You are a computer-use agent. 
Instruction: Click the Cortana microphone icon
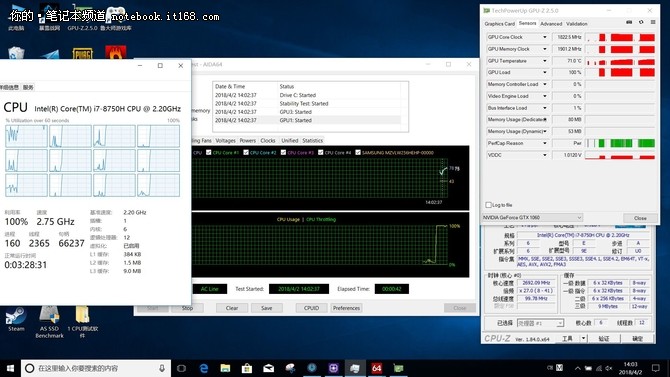[x=162, y=368]
